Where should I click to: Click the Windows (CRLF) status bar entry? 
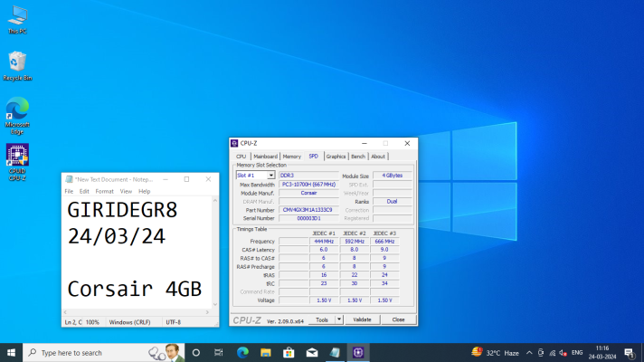click(x=129, y=322)
